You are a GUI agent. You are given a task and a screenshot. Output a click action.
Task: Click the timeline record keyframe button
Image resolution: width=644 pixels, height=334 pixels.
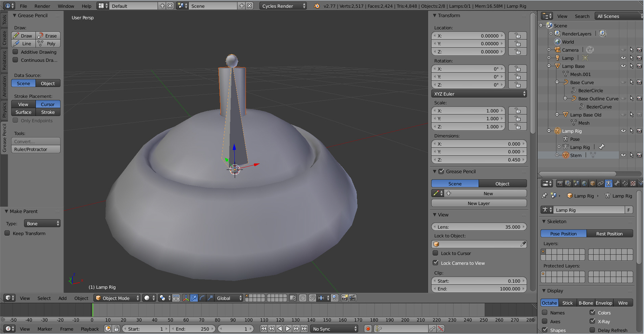(x=368, y=329)
